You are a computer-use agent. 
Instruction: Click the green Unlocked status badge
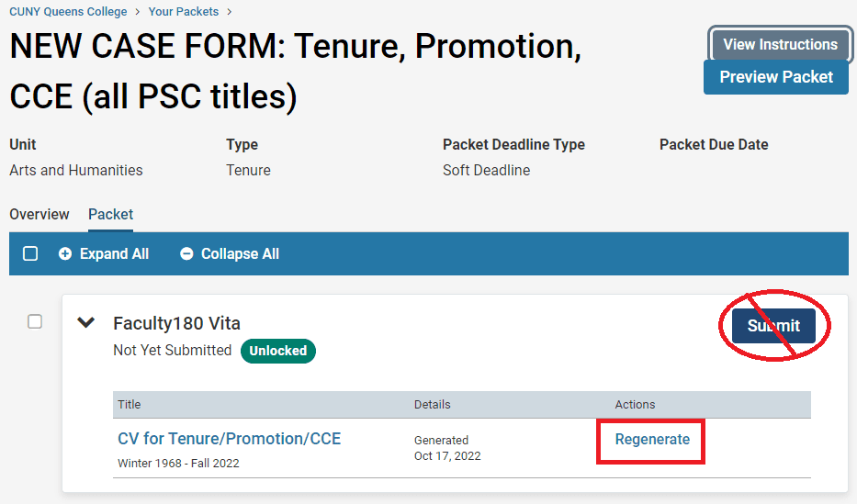277,351
